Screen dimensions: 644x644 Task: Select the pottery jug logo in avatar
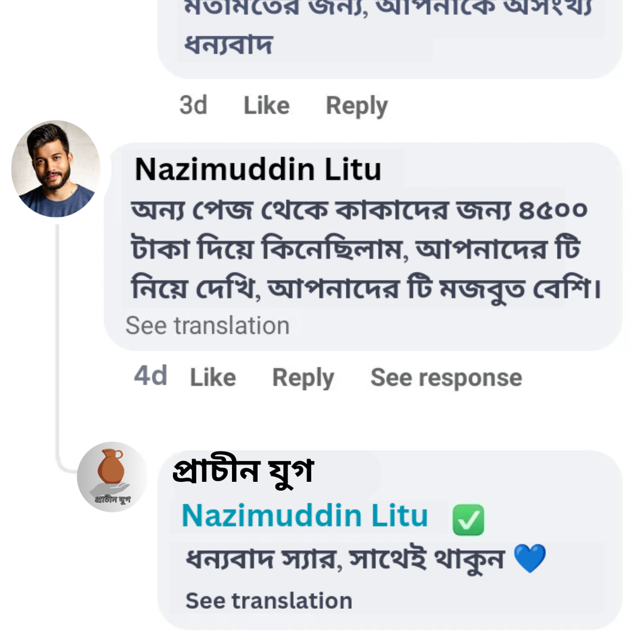[x=110, y=468]
